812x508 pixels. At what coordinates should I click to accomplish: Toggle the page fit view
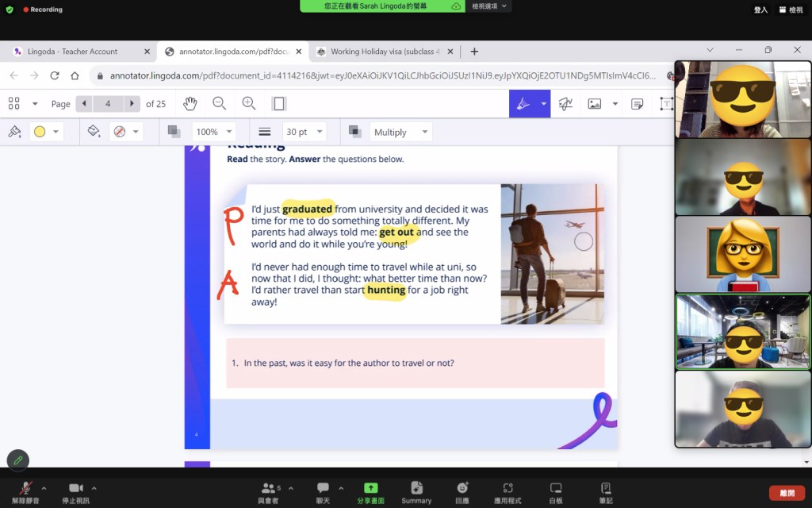pyautogui.click(x=278, y=104)
